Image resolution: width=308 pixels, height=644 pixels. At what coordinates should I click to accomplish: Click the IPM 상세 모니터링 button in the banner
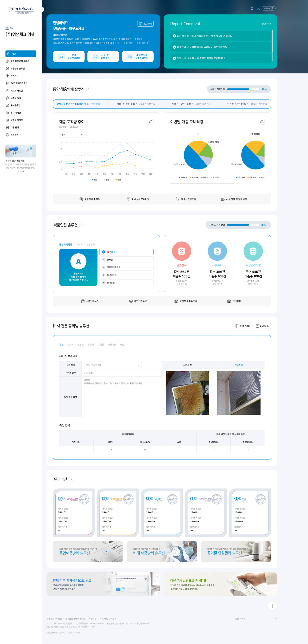69,56
